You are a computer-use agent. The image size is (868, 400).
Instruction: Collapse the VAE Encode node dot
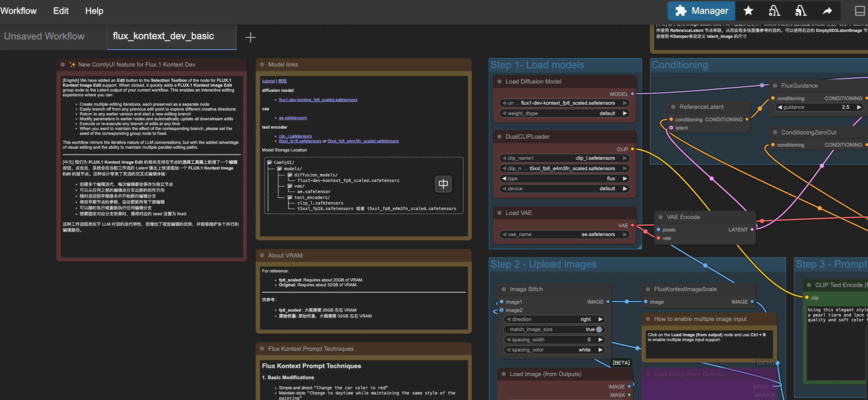pyautogui.click(x=661, y=217)
